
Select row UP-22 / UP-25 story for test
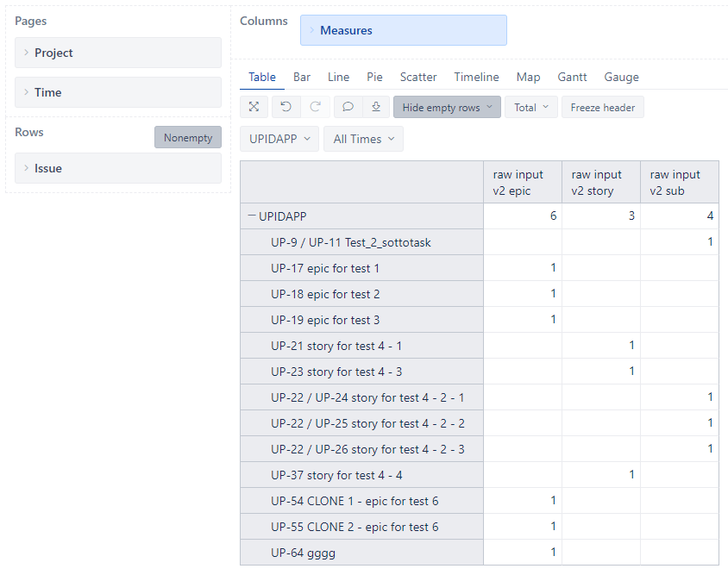click(x=361, y=424)
